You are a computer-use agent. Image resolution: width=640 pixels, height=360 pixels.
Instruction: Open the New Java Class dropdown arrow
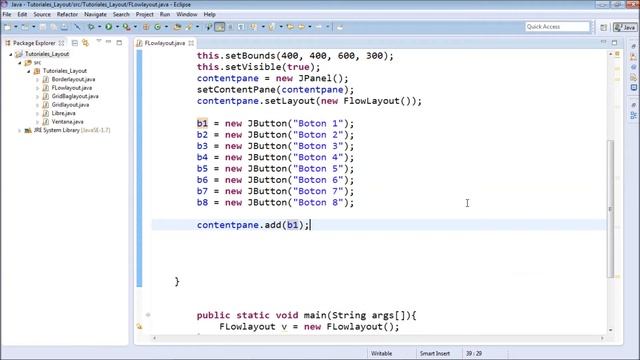[166, 27]
